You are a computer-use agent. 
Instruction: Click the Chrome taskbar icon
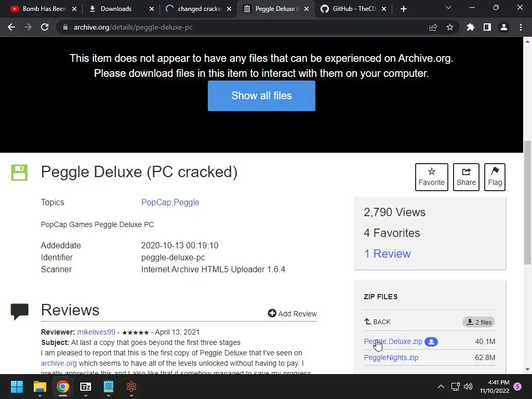point(63,387)
